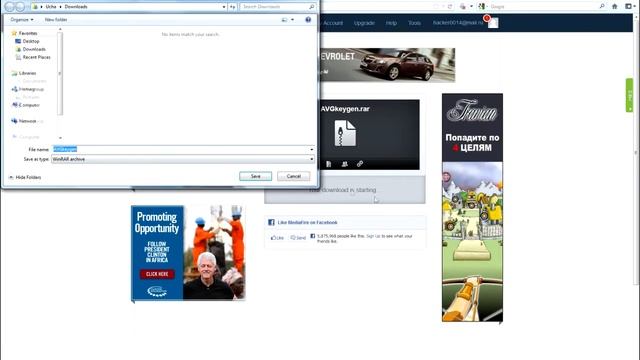The width and height of the screenshot is (640, 360).
Task: Click the browser page vertical scrollbar
Action: pyautogui.click(x=636, y=153)
